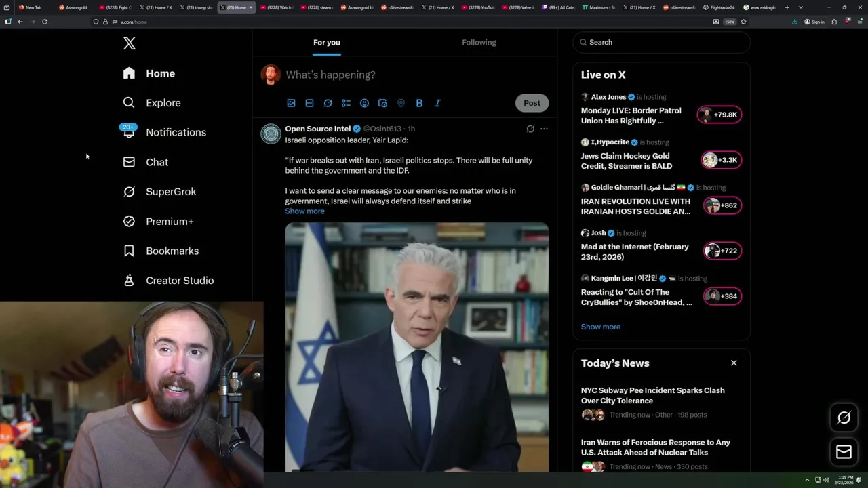This screenshot has width=868, height=488.
Task: Open Bookmarks from the sidebar
Action: click(x=161, y=251)
